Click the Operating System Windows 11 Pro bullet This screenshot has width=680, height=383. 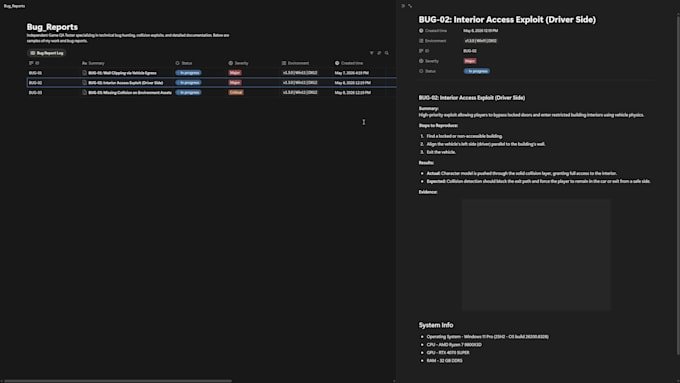(487, 337)
